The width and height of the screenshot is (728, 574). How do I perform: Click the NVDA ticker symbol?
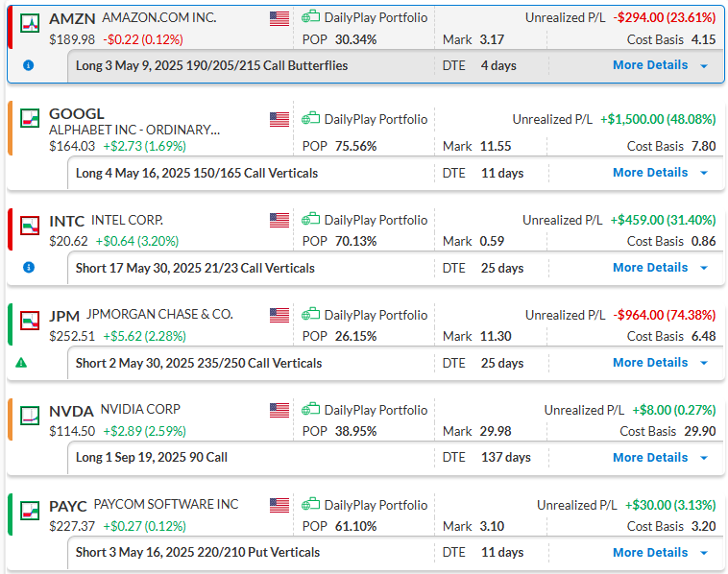coord(71,412)
